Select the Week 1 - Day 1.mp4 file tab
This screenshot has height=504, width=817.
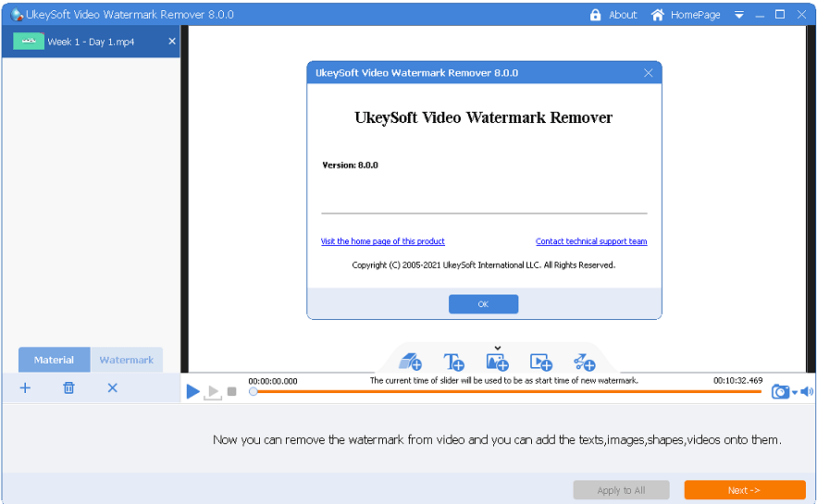(91, 42)
